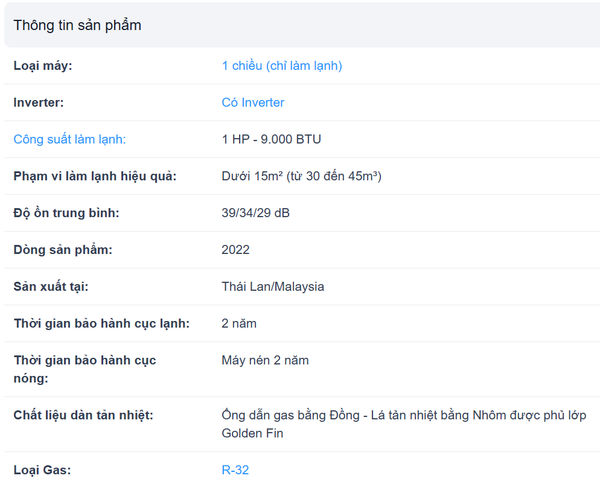Screen dimensions: 600x482
Task: Click the 'Dòng sản phẩm:' label
Action: pyautogui.click(x=63, y=250)
